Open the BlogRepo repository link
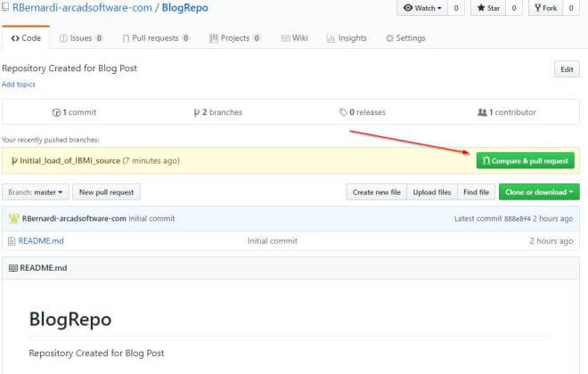 tap(185, 7)
